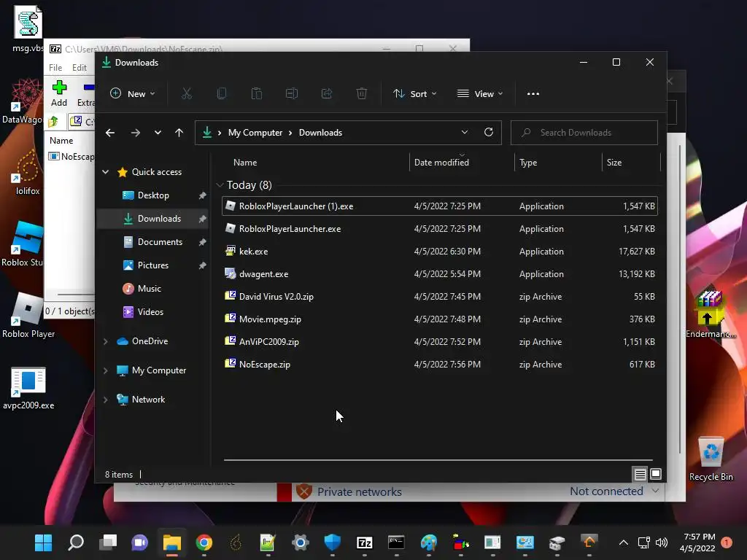Screen dimensions: 747x560
Task: Select RobloxPlayerLauncher (1).exe file
Action: 439,206
